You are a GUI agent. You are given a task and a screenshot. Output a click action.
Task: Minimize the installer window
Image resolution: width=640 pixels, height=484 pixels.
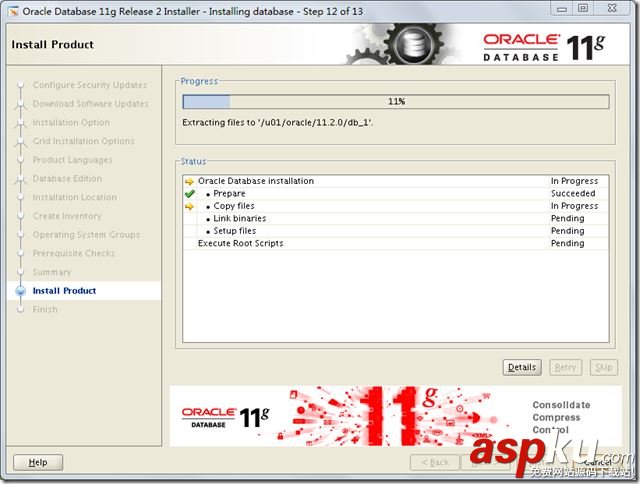562,8
